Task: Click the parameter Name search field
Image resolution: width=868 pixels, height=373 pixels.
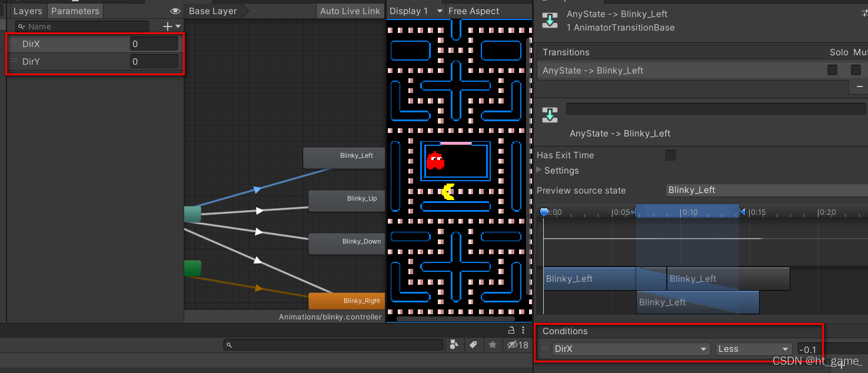Action: point(82,26)
